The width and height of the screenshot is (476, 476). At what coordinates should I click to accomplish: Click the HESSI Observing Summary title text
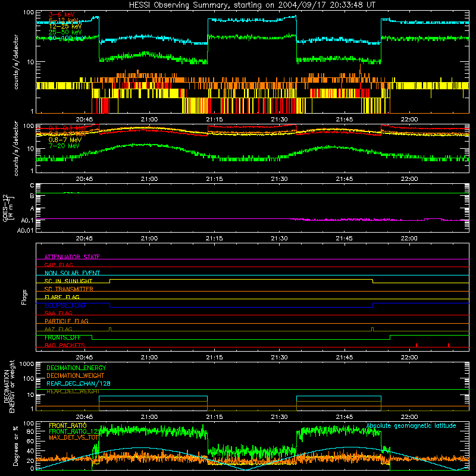[x=252, y=5]
